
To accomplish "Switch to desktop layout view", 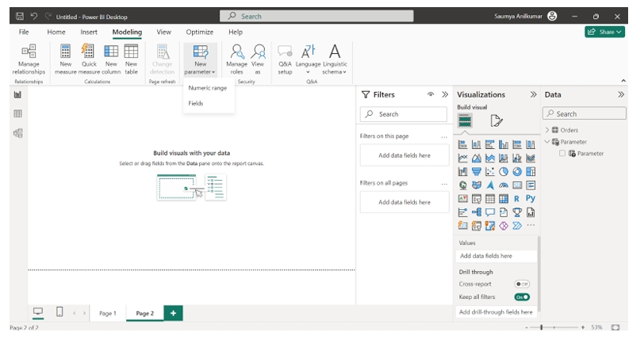I will [38, 312].
